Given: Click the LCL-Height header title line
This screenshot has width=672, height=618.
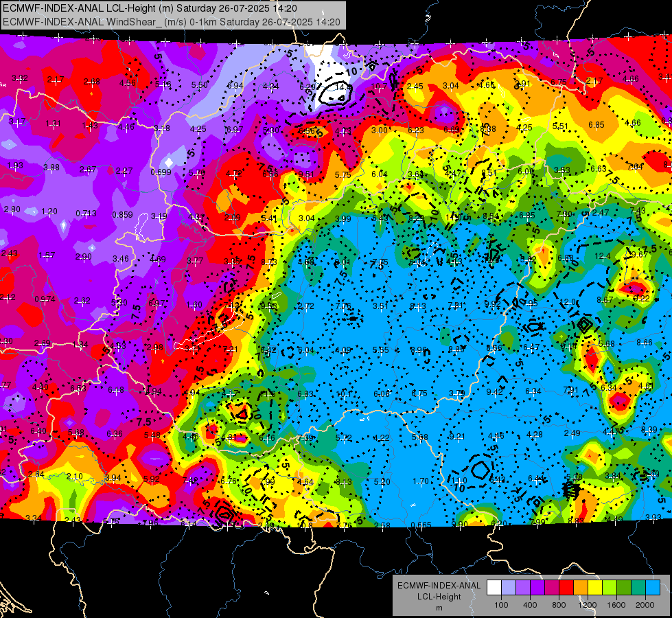Looking at the screenshot, I should 150,8.
